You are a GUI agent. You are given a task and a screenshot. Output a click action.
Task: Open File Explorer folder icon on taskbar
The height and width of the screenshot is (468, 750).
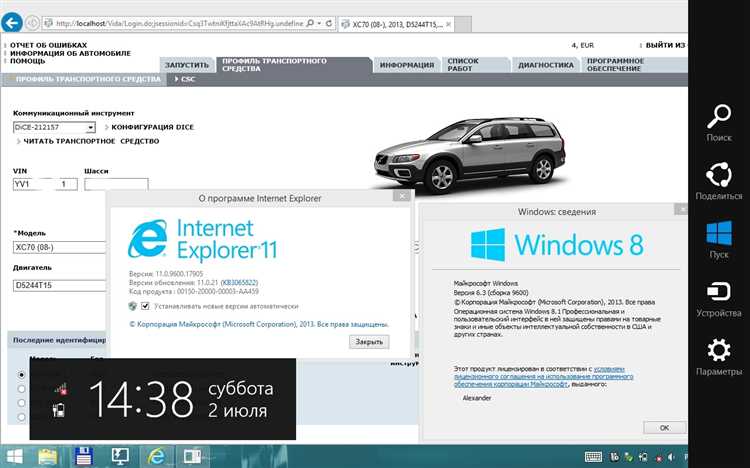point(47,457)
